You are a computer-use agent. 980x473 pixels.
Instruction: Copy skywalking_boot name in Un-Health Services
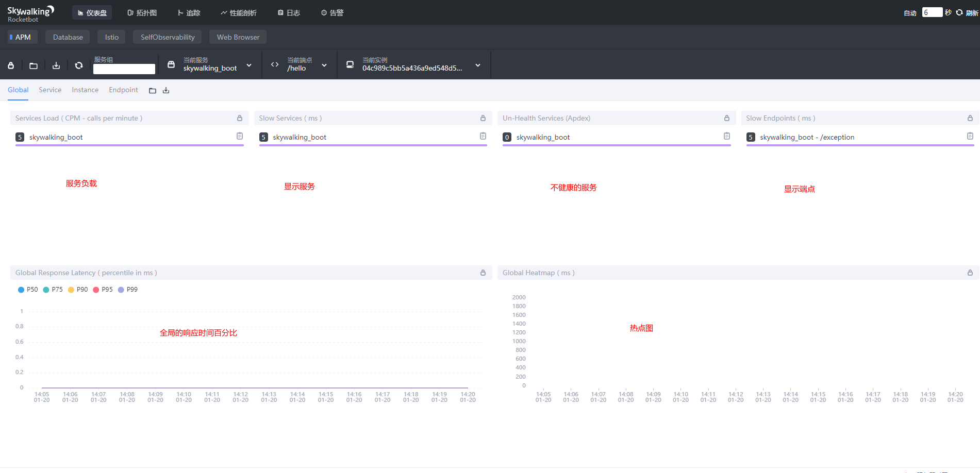pos(727,136)
